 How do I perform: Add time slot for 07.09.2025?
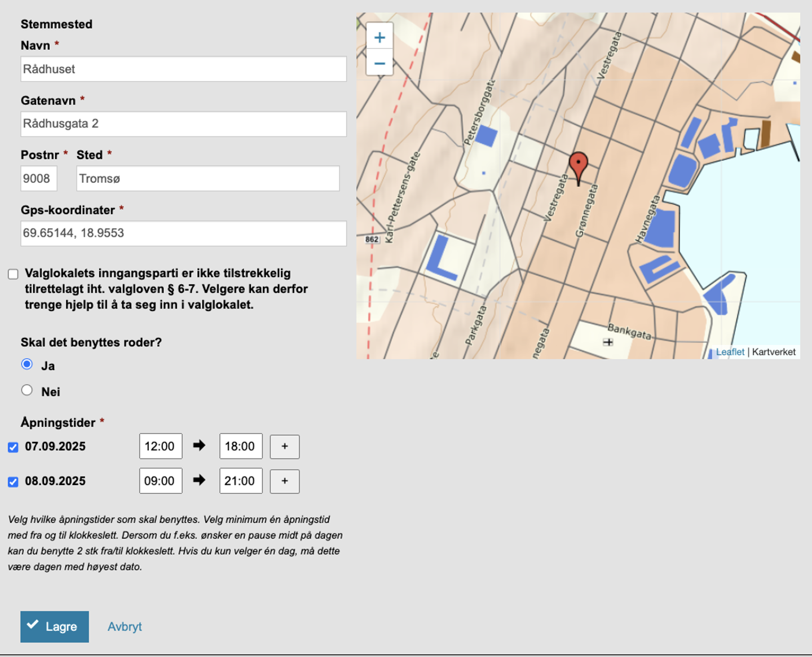click(284, 447)
